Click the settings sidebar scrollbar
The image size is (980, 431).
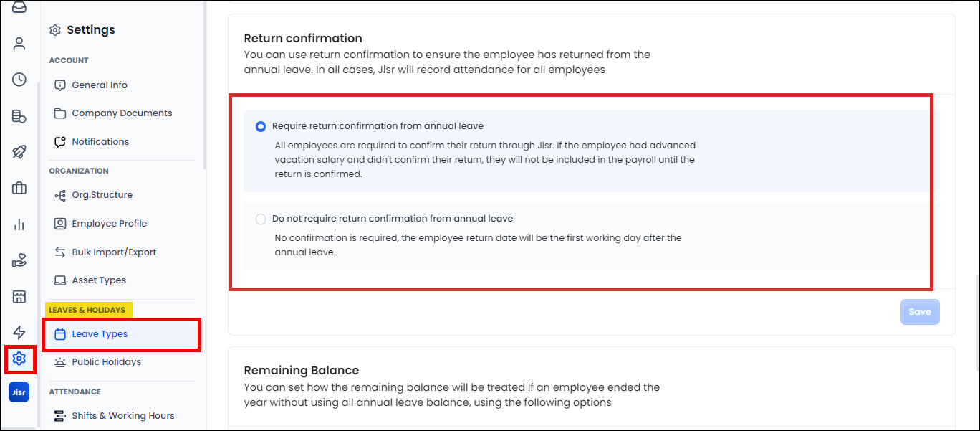[205, 86]
